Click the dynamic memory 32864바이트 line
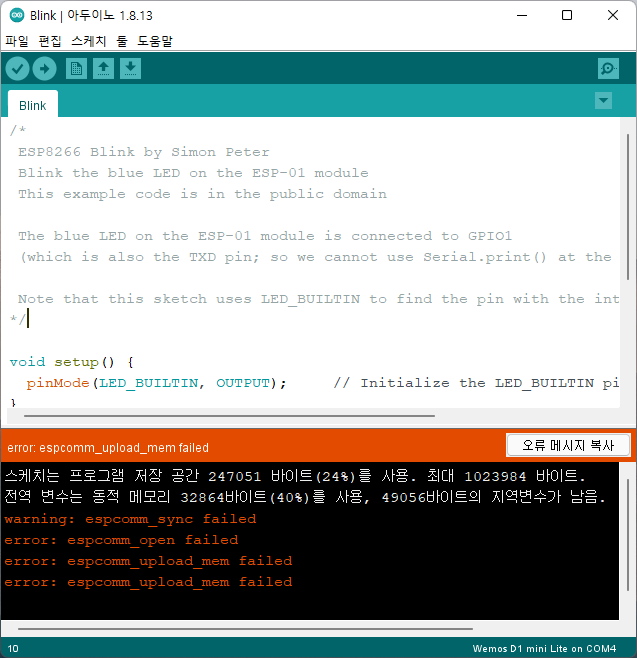The image size is (637, 658). coord(305,497)
